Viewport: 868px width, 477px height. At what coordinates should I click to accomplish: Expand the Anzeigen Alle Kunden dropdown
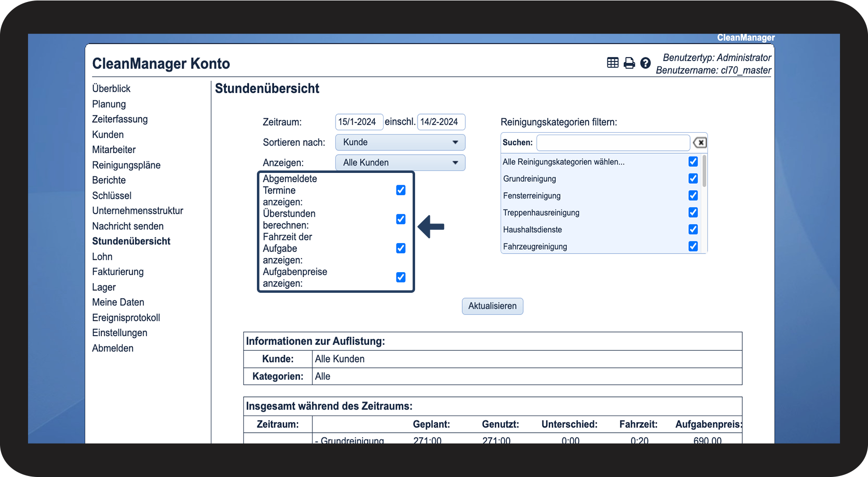click(400, 163)
